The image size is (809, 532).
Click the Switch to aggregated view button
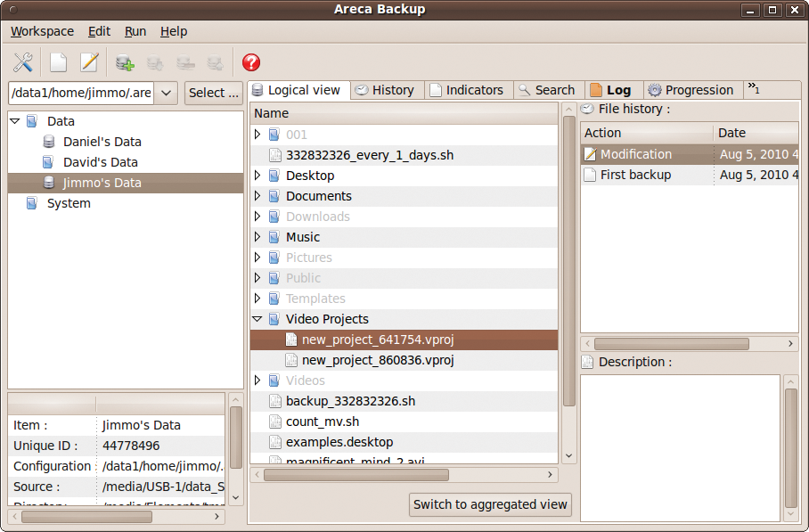pyautogui.click(x=490, y=504)
